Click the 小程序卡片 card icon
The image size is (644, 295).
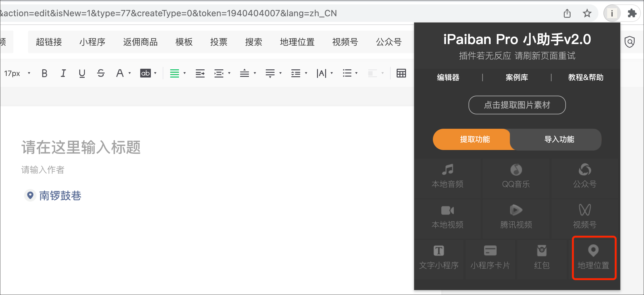pos(490,251)
